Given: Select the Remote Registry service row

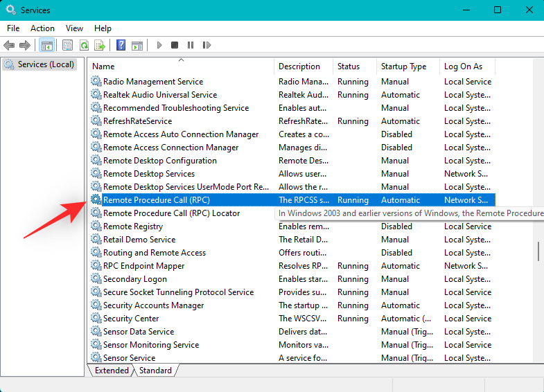Looking at the screenshot, I should tap(133, 226).
